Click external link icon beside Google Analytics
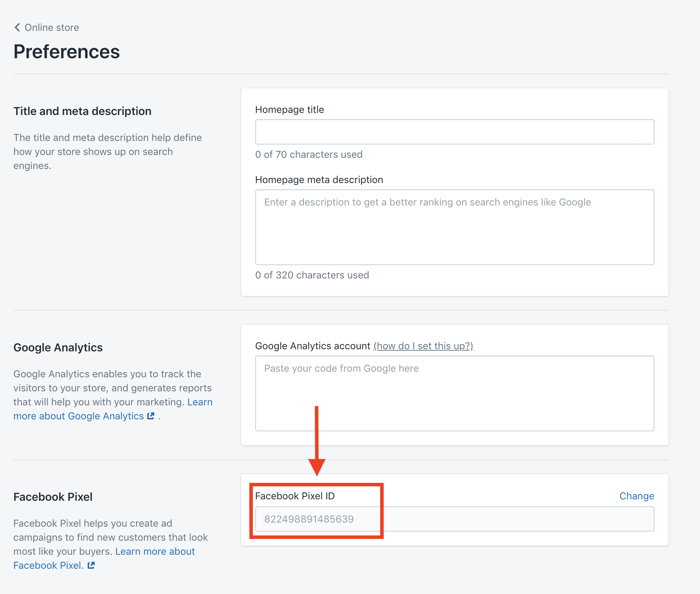Image resolution: width=700 pixels, height=594 pixels. pos(151,416)
